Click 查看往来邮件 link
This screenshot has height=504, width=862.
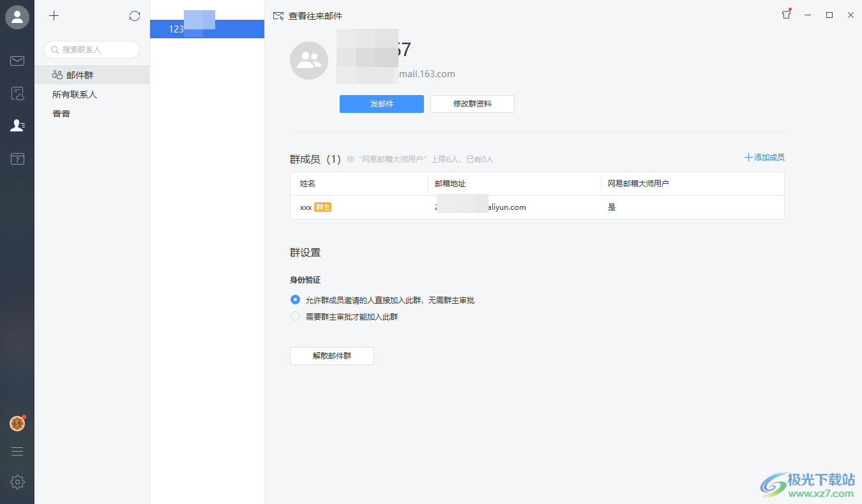[307, 16]
